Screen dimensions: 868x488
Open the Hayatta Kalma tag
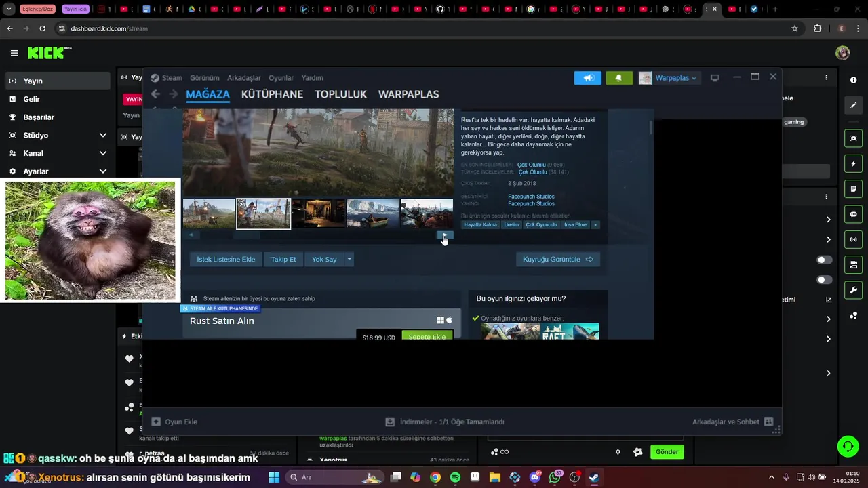click(480, 225)
